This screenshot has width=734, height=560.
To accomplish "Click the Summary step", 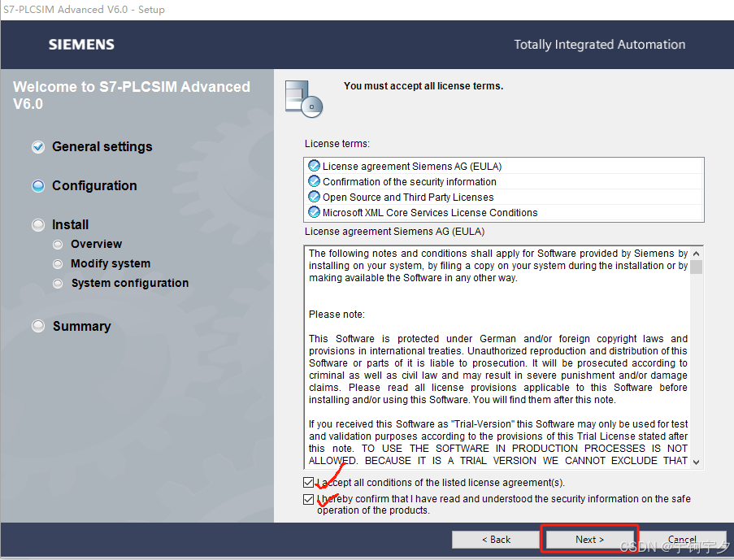I will [82, 327].
